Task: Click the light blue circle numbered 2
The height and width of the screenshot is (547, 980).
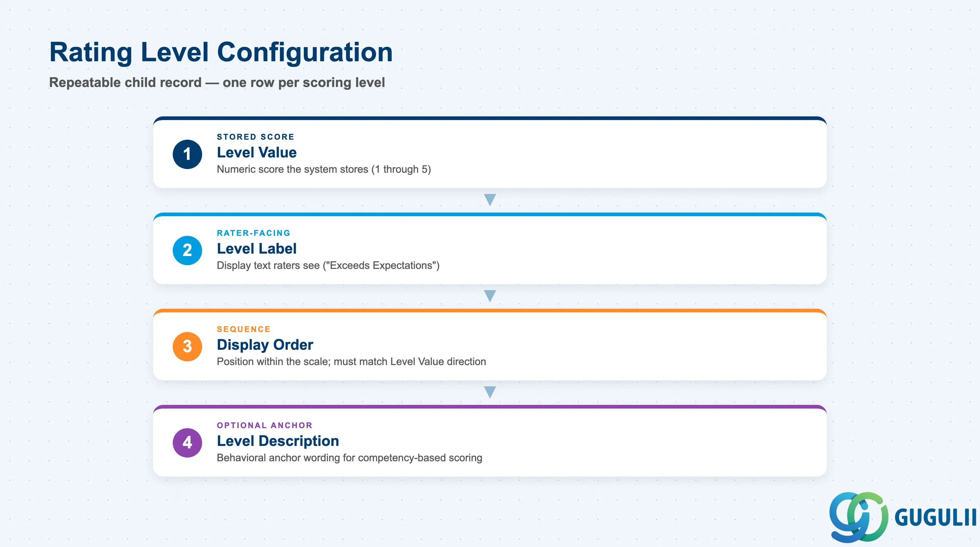Action: click(x=187, y=250)
